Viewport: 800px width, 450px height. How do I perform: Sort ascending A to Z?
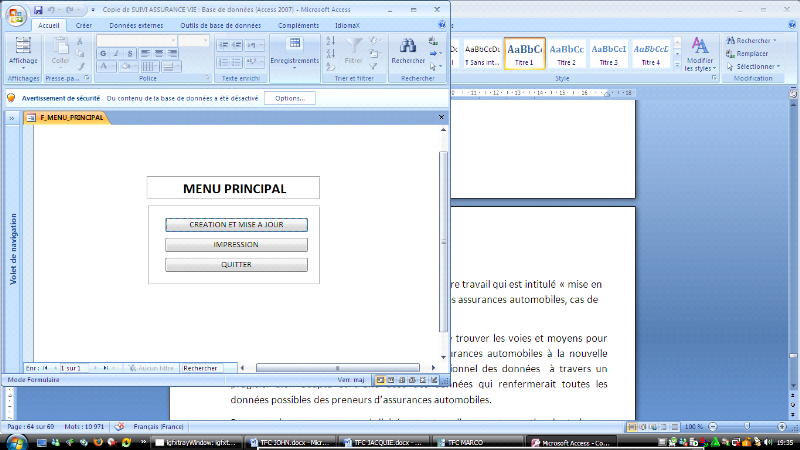click(331, 41)
